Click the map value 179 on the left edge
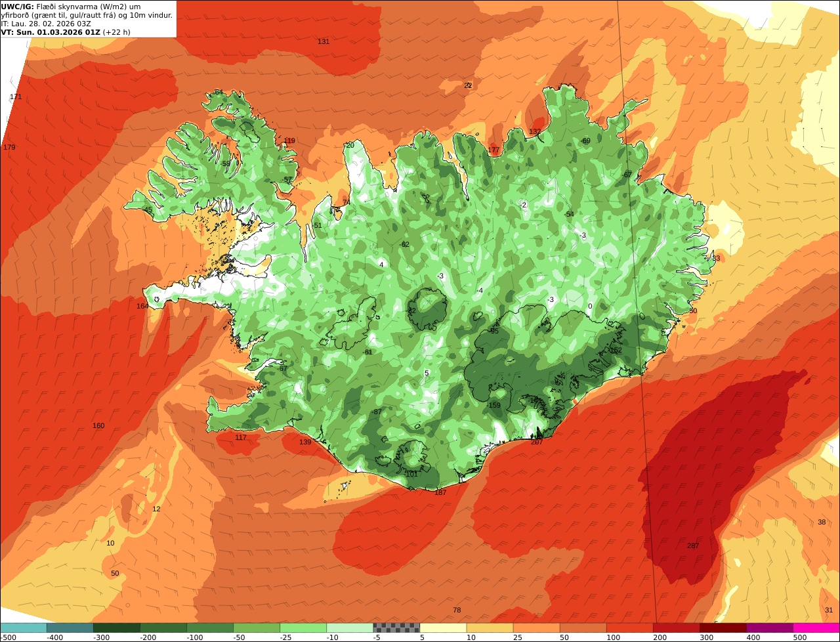This screenshot has height=642, width=840. pos(9,147)
